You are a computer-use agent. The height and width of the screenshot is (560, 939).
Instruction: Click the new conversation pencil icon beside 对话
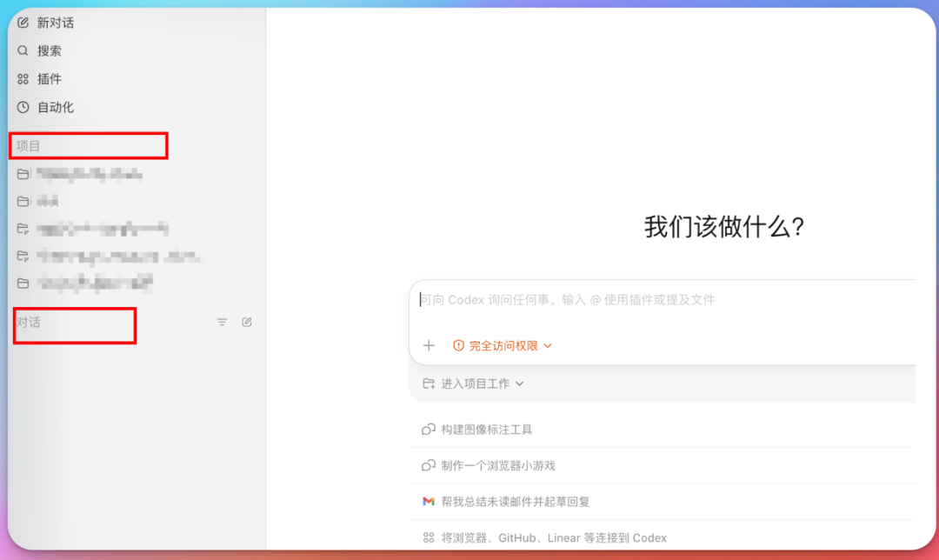coord(247,323)
